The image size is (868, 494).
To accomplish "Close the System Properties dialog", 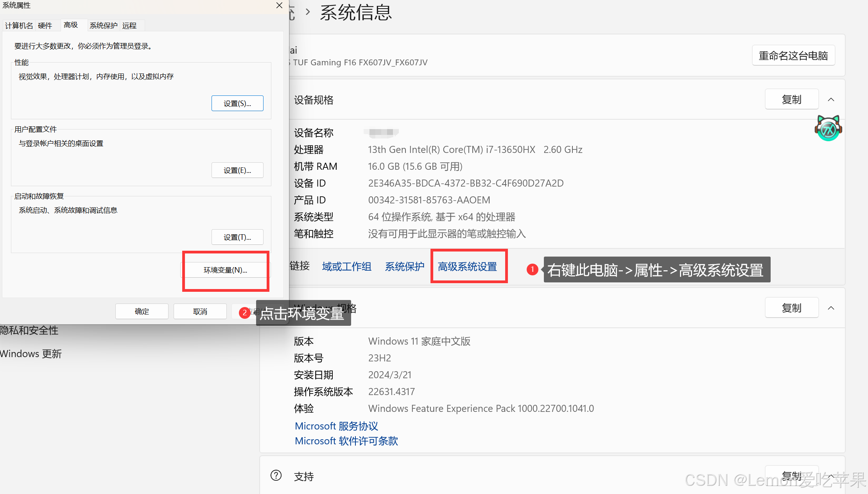I will [x=279, y=5].
